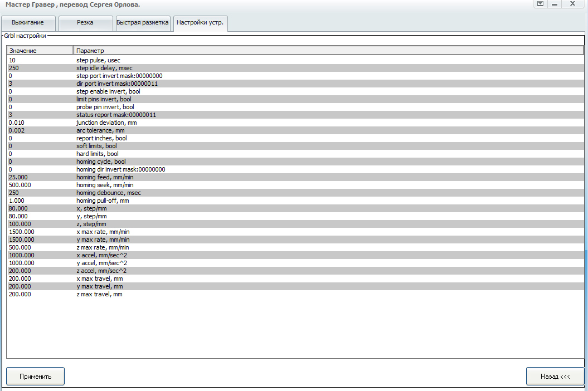This screenshot has height=391, width=588.
Task: Select the step idle delay, msec row
Action: tap(295, 68)
